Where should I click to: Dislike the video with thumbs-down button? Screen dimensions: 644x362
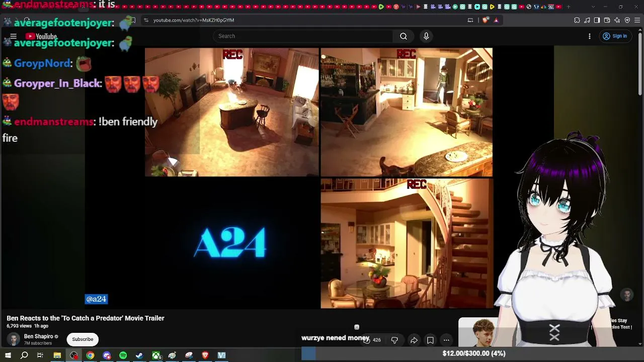click(x=394, y=340)
